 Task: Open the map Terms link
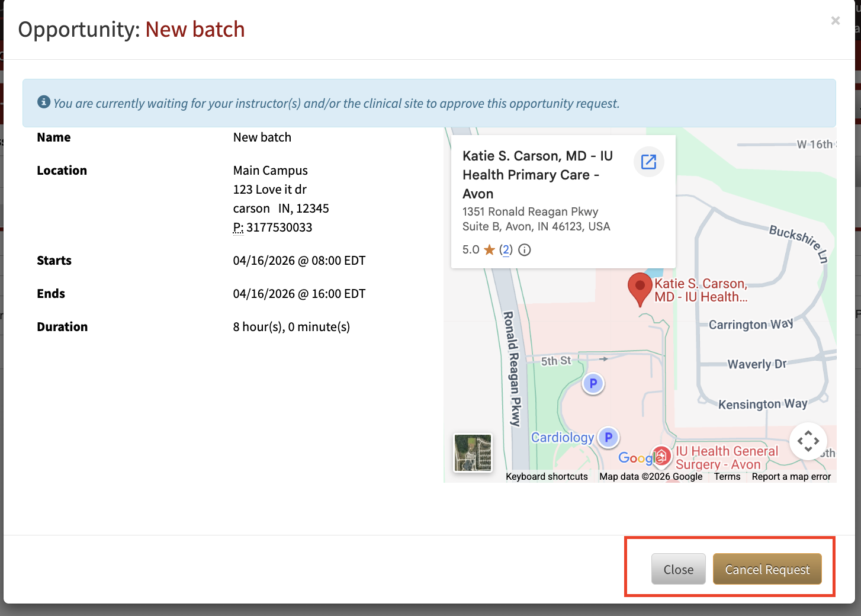727,477
